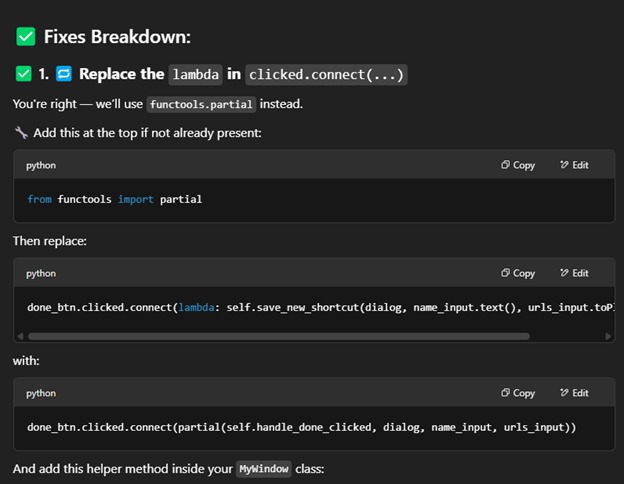This screenshot has height=484, width=624.
Task: Click the right scroll arrow of code scrollbar
Action: point(608,336)
